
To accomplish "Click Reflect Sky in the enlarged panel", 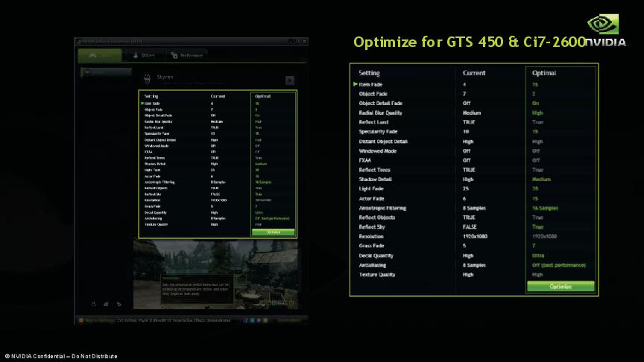I will (x=372, y=226).
